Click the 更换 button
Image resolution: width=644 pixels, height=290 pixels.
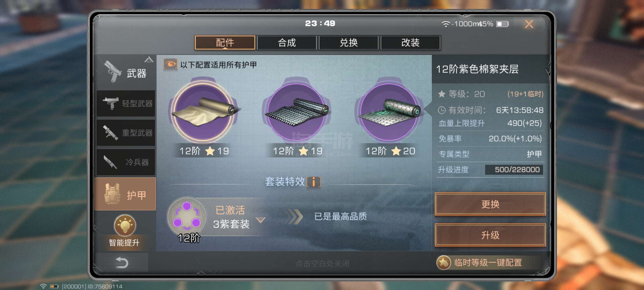[490, 204]
